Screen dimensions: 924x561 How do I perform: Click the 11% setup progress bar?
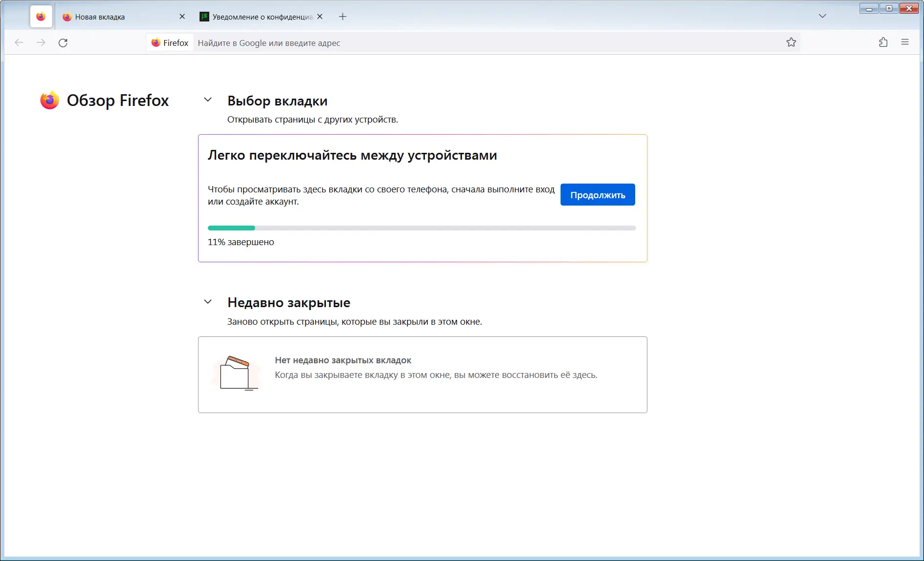tap(422, 228)
